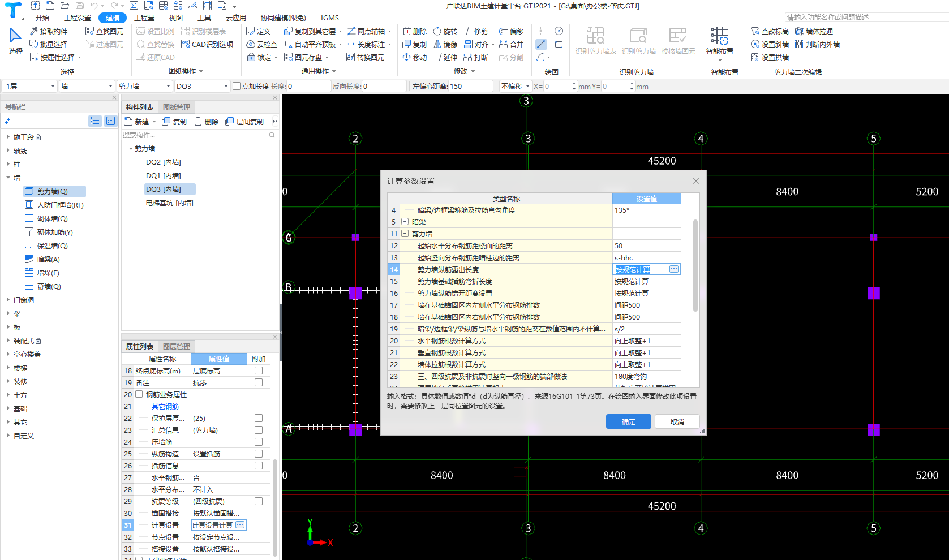
Task: Open the 工程设置 ribbon tab
Action: pos(78,18)
